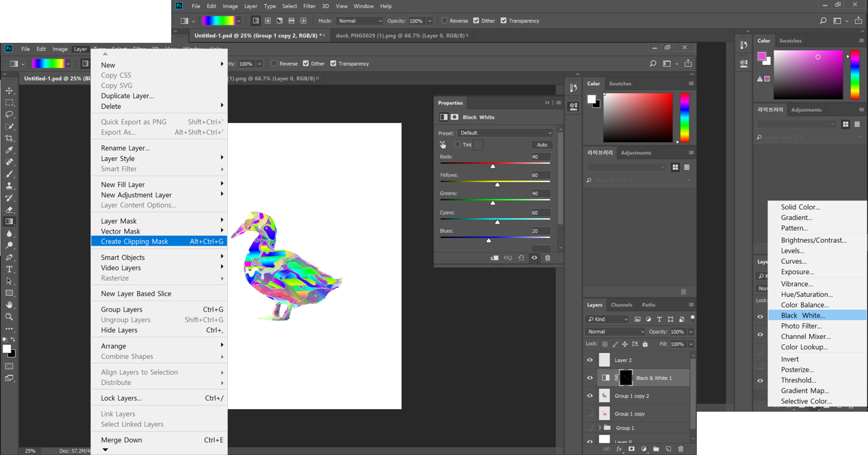Screen dimensions: 868x455
Task: Create a new group via folder icon
Action: [x=656, y=449]
